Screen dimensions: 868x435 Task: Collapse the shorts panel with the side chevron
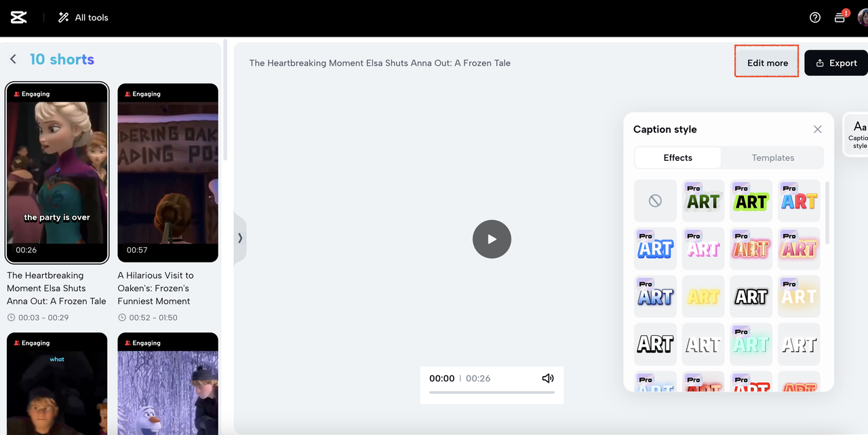click(240, 238)
